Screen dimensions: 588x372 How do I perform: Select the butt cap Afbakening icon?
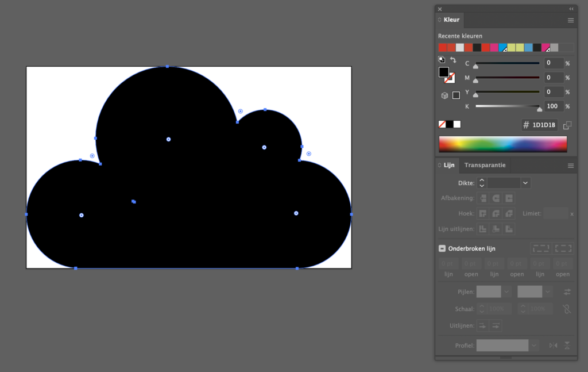coord(483,198)
